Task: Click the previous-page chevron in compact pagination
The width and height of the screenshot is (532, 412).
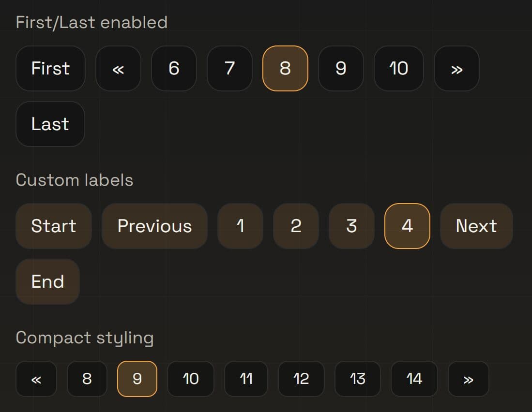Action: click(36, 379)
